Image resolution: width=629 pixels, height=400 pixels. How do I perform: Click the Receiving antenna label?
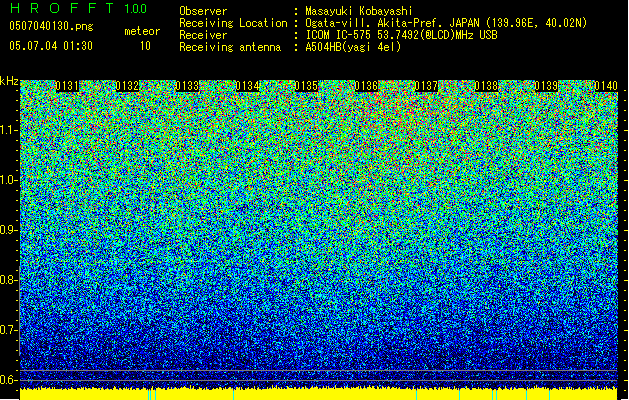230,47
